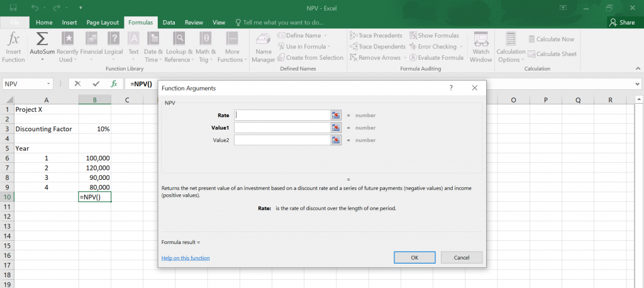Open Customize Quick Access Toolbar dropdown
This screenshot has height=288, width=644.
point(80,8)
